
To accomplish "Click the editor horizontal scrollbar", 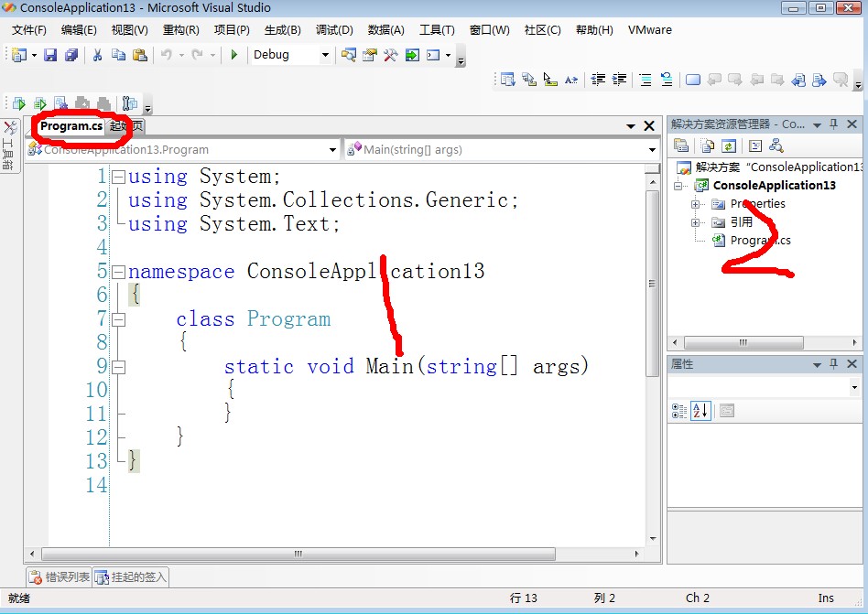I will [298, 554].
